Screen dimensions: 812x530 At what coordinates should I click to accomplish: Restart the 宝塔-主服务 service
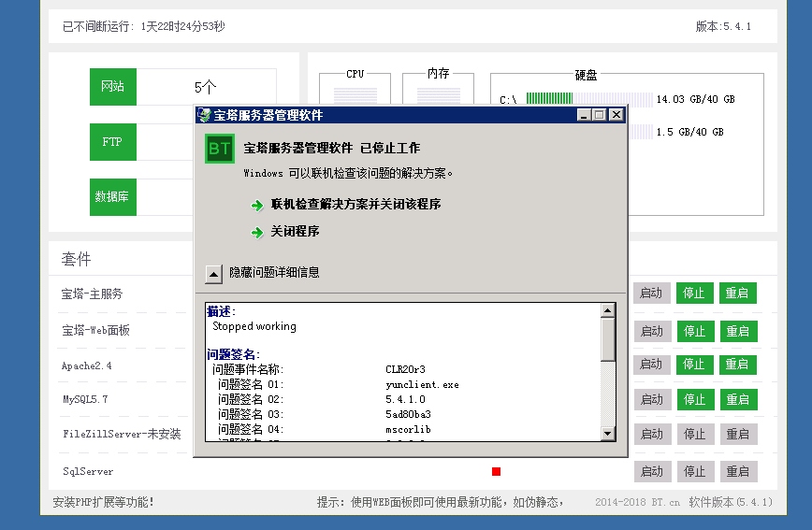tap(737, 293)
